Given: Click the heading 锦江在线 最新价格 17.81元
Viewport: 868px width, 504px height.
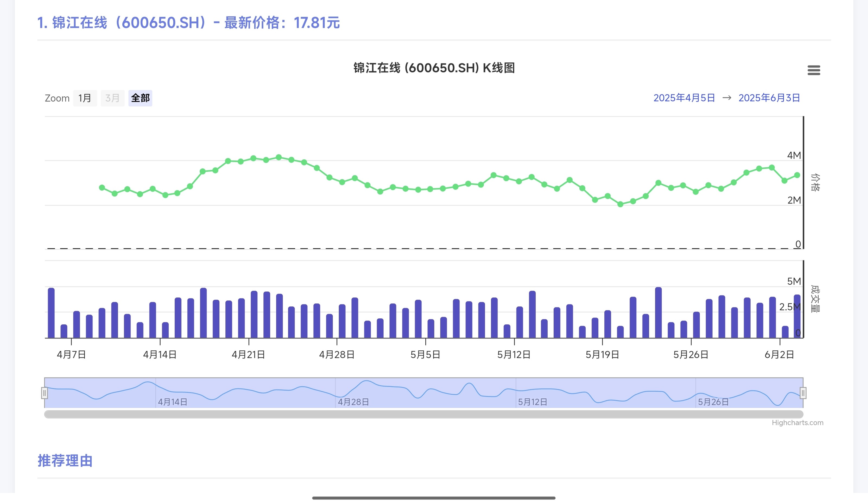Looking at the screenshot, I should pos(189,23).
